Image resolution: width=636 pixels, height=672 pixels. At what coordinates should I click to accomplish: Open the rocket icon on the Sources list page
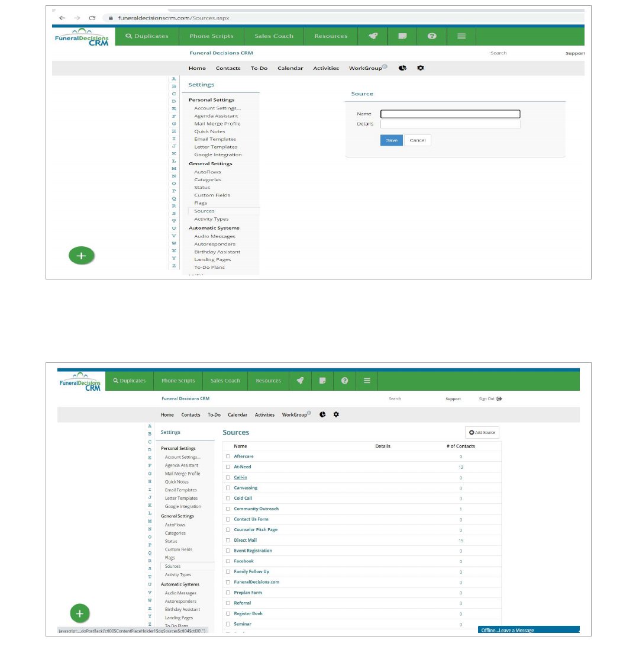[x=300, y=381]
